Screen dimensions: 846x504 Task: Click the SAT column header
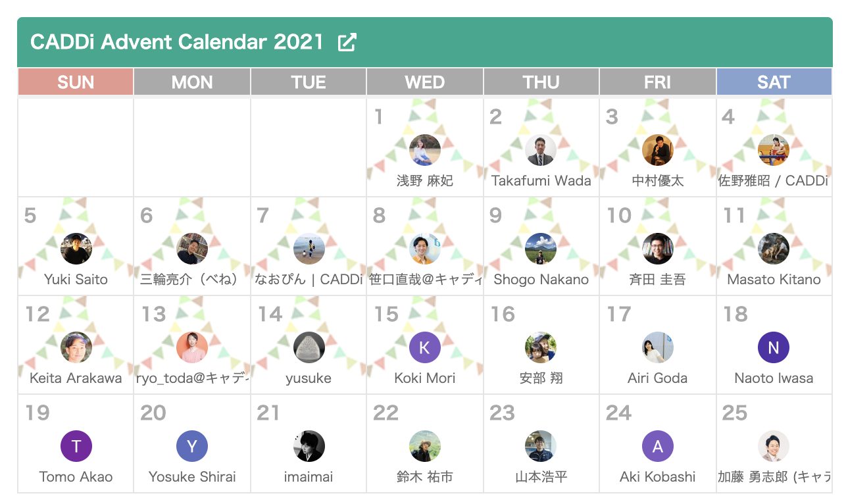pos(774,82)
